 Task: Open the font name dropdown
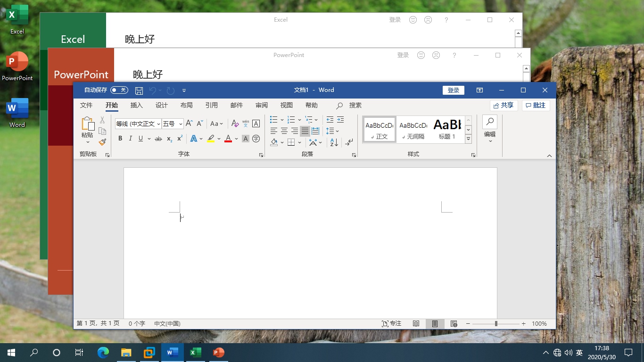point(158,124)
